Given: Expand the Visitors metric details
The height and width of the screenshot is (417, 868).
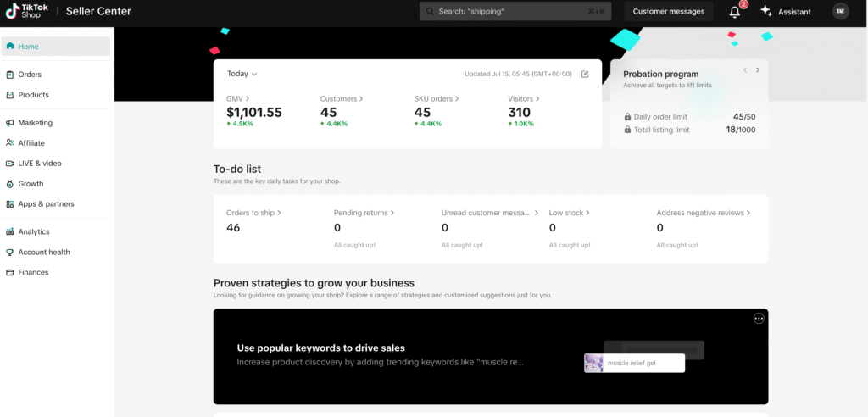Looking at the screenshot, I should [522, 99].
